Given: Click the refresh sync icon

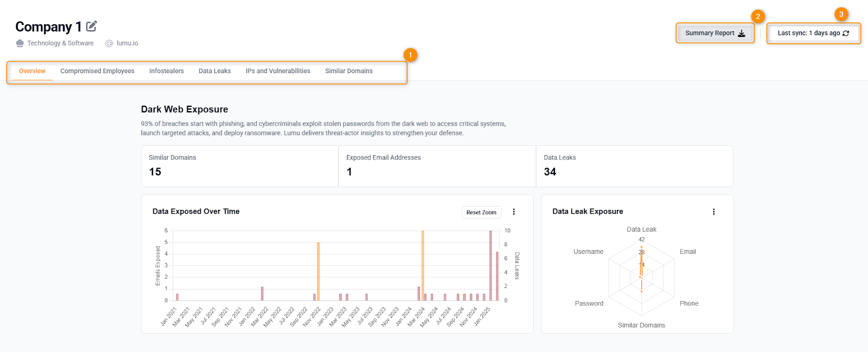Looking at the screenshot, I should pos(846,34).
